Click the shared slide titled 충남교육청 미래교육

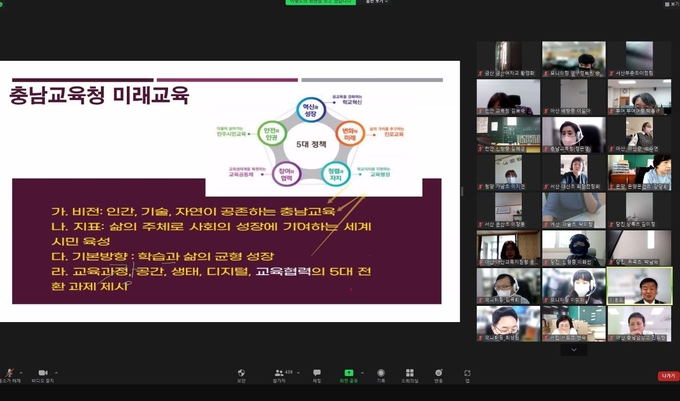tap(230, 192)
